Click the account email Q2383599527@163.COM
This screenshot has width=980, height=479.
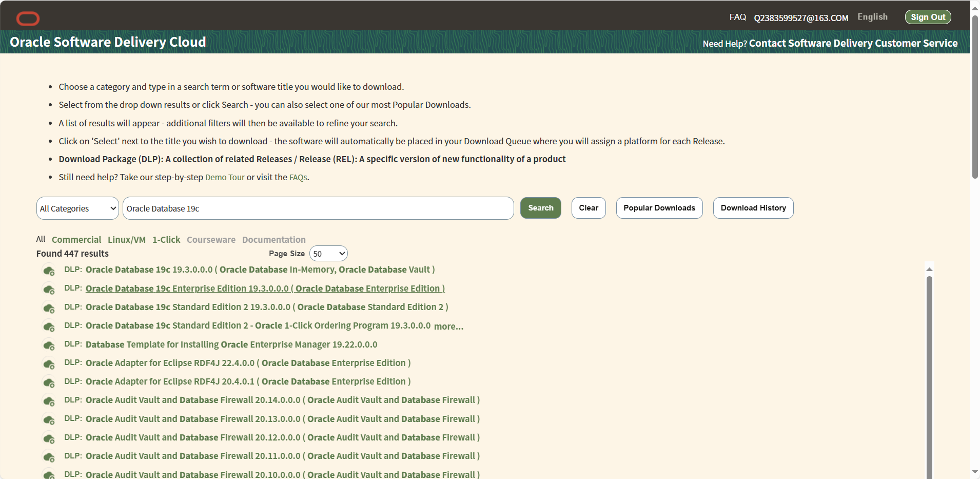click(801, 18)
